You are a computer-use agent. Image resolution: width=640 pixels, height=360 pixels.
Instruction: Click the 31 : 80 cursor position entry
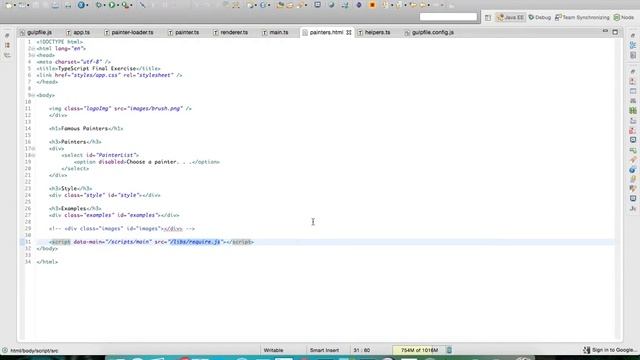pos(362,350)
